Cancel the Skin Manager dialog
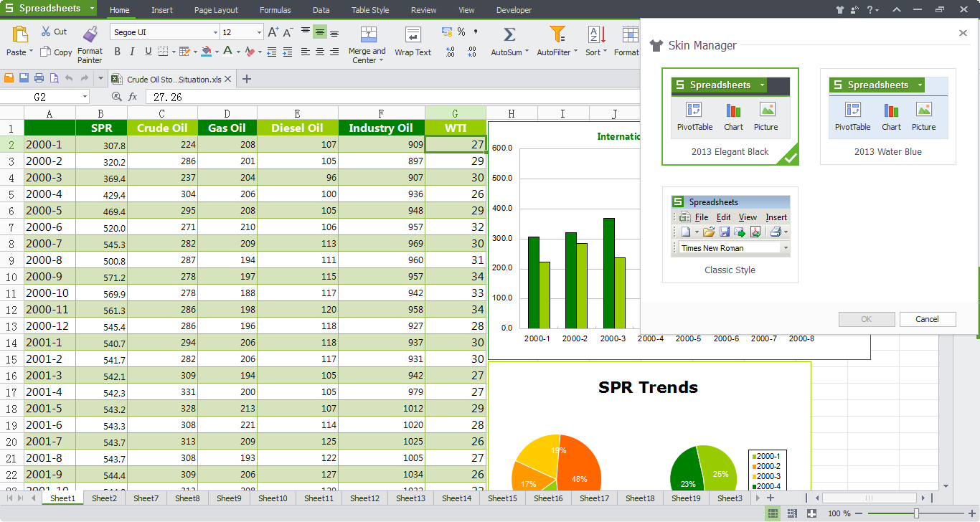Image resolution: width=980 pixels, height=522 pixels. pyautogui.click(x=928, y=319)
